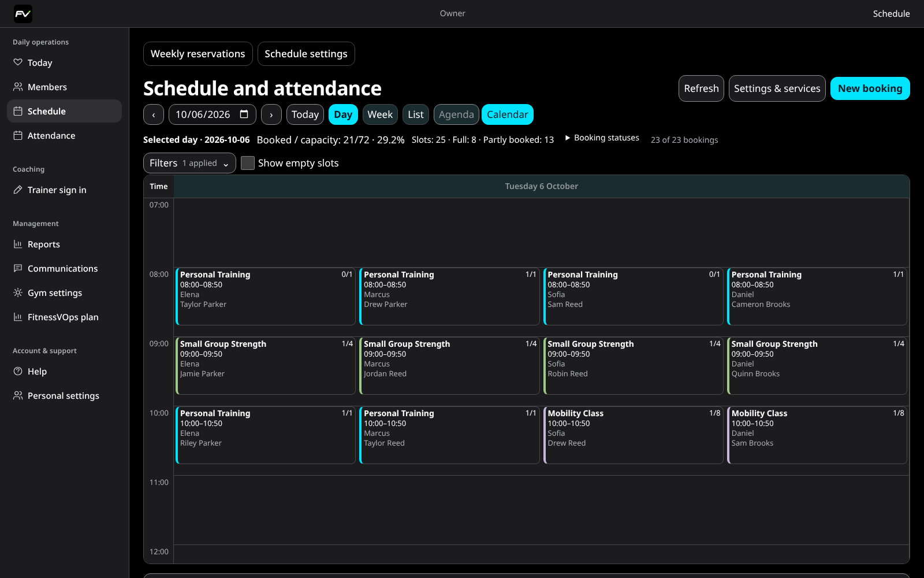The width and height of the screenshot is (924, 578).
Task: Click the people icon beside Members
Action: 18,87
